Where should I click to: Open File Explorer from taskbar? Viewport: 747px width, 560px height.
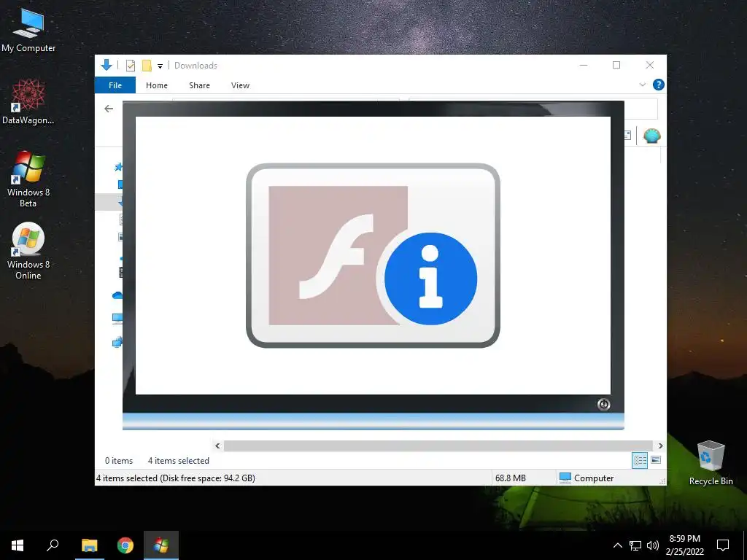coord(89,545)
